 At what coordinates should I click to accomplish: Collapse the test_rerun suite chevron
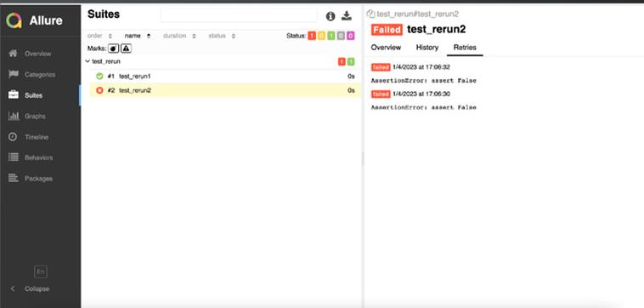tap(87, 61)
